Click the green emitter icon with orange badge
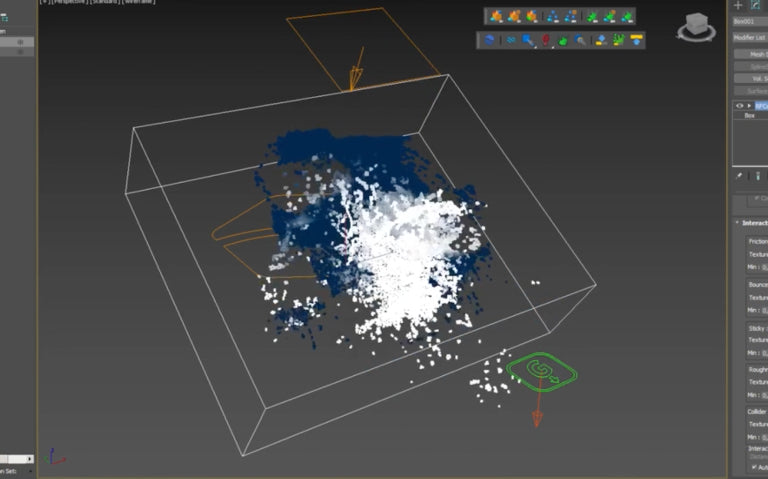This screenshot has height=479, width=768. click(x=610, y=17)
